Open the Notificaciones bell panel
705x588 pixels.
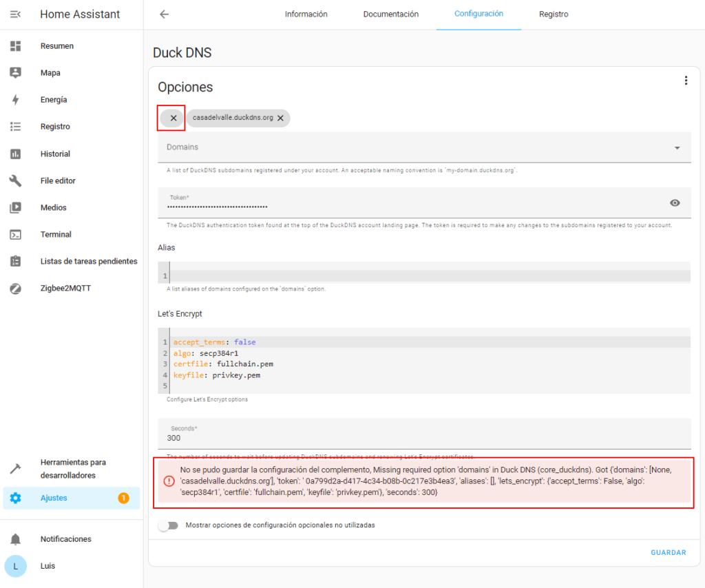pyautogui.click(x=65, y=539)
